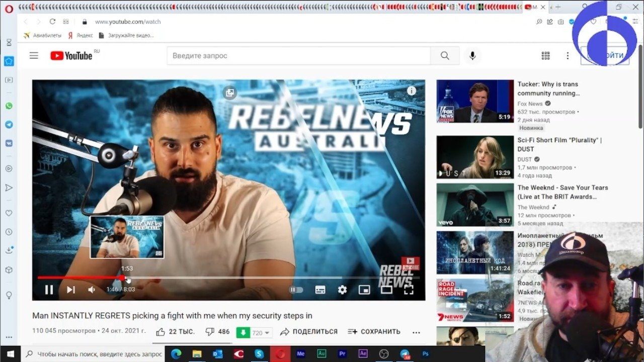Open Adobe Photoshop from taskbar

426,354
